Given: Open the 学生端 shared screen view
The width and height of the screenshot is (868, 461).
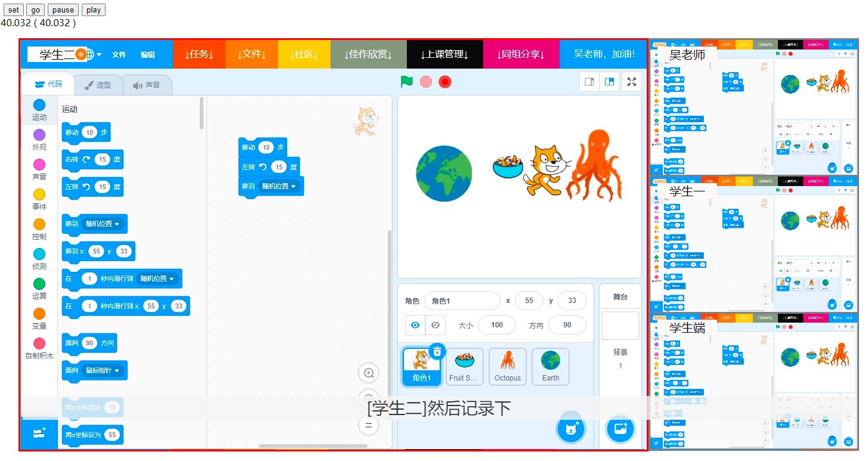Looking at the screenshot, I should coord(754,382).
